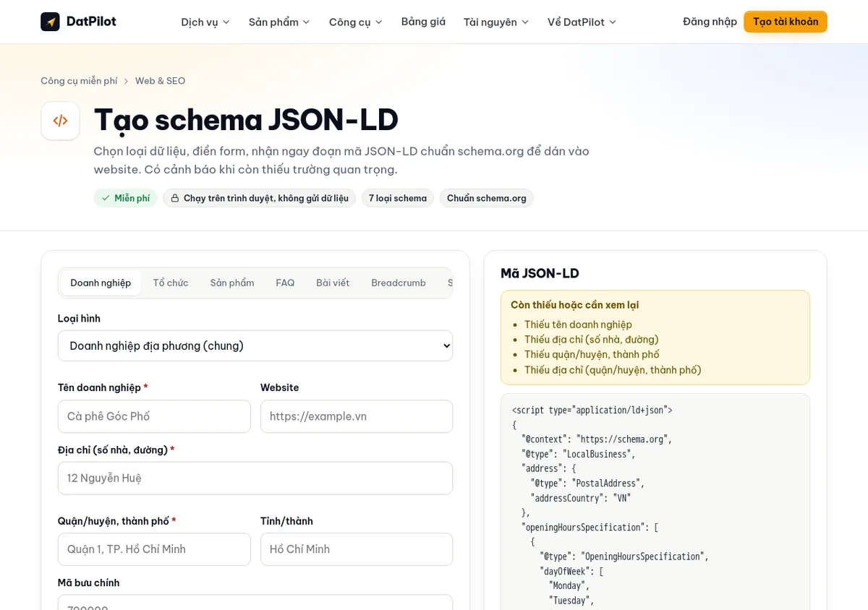Expand the Sản phẩm menu
This screenshot has width=868, height=610.
pyautogui.click(x=279, y=22)
